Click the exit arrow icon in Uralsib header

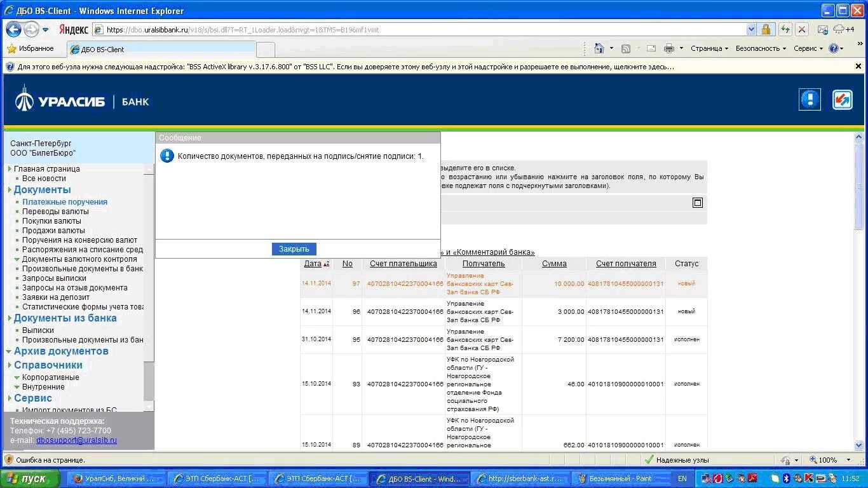point(843,100)
